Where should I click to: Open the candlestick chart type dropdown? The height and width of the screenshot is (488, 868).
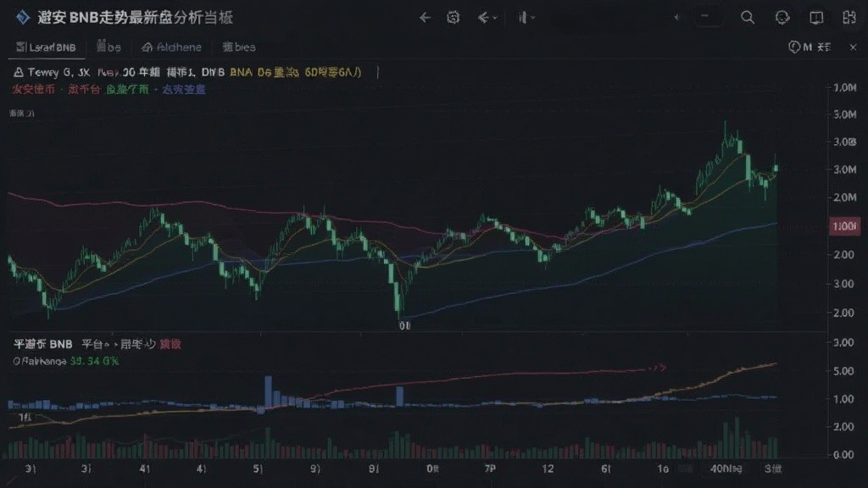pos(526,18)
